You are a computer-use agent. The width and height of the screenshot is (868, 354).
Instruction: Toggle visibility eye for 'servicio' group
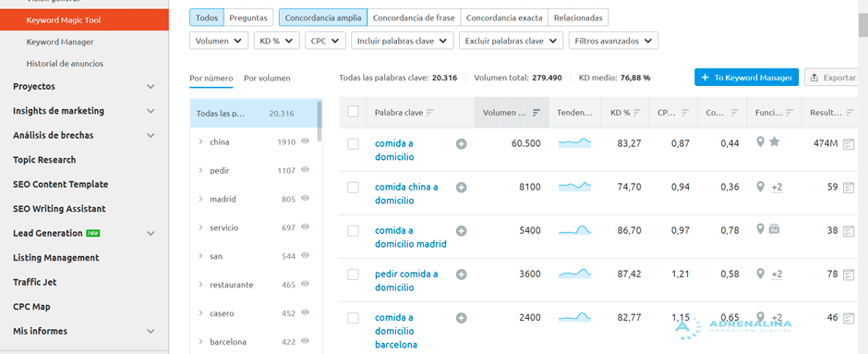pyautogui.click(x=305, y=227)
